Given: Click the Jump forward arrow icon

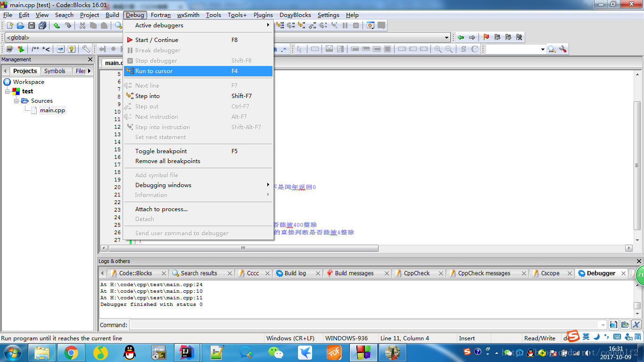Looking at the screenshot, I should click(x=472, y=37).
